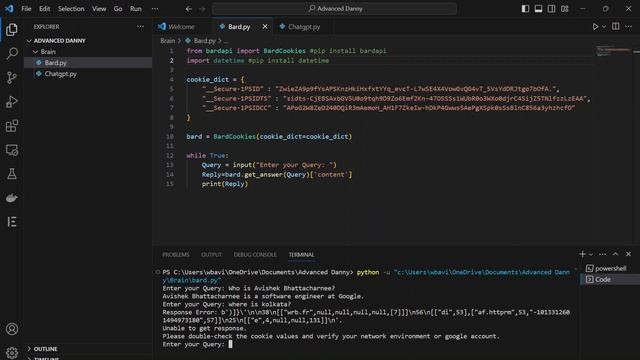
Task: Switch to the DEBUG CONSOLE panel tab
Action: (x=255, y=255)
